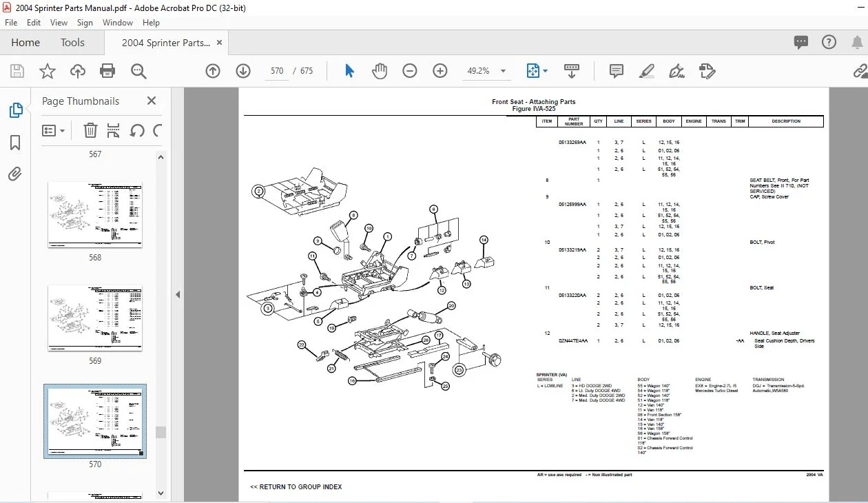Viewport: 868px width, 503px height.
Task: Delete selected pages with trash icon
Action: point(90,130)
